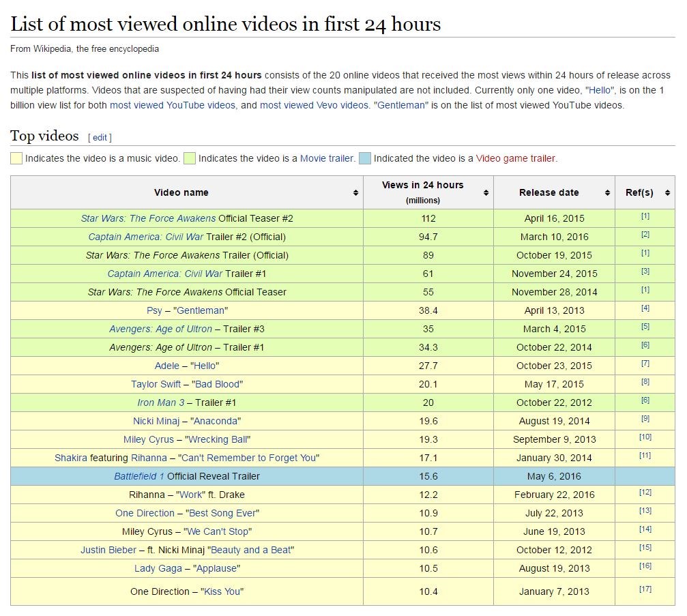Open reference [10] for Wrecking Ball
This screenshot has height=616, width=687.
(645, 437)
